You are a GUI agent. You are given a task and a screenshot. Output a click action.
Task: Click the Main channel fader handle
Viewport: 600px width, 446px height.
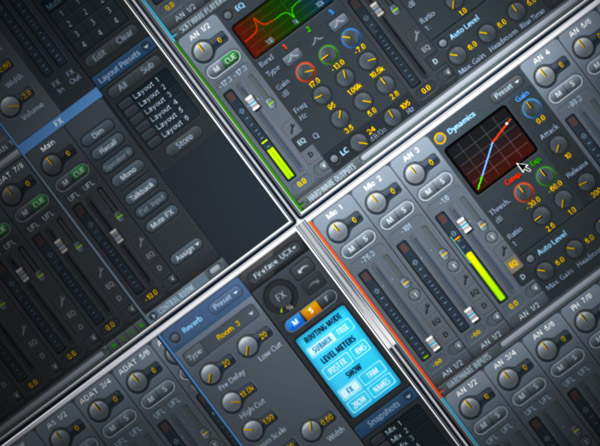[x=116, y=236]
